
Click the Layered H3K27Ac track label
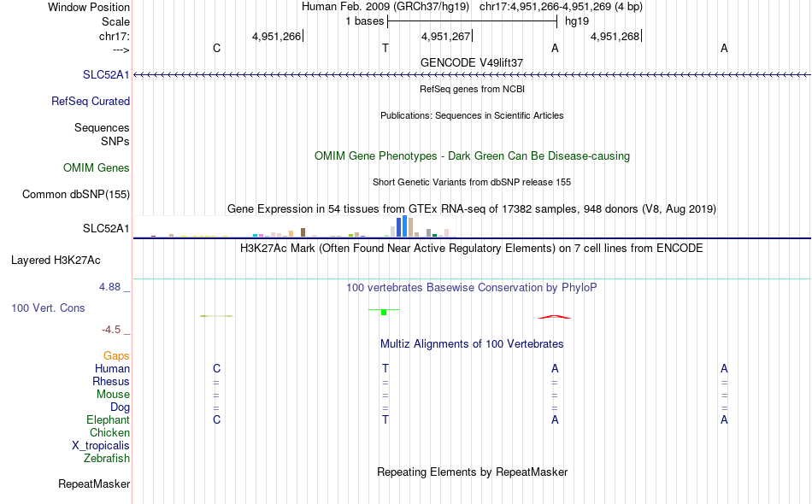point(56,261)
